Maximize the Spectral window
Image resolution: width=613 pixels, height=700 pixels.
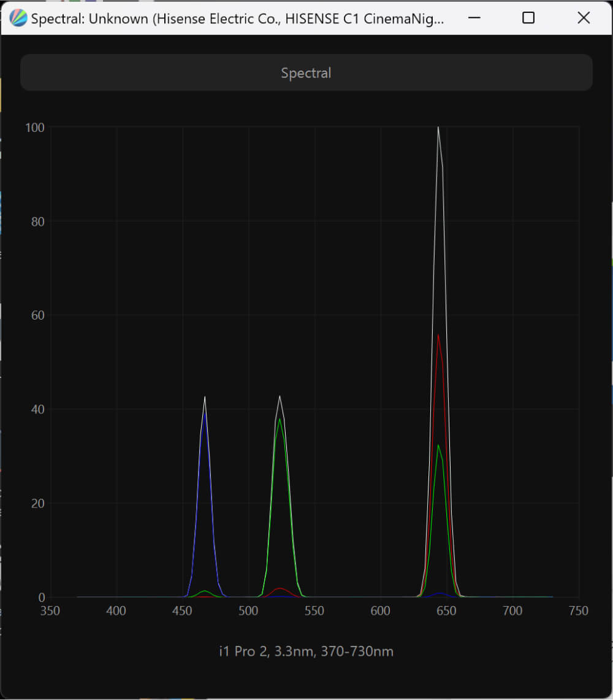tap(528, 18)
